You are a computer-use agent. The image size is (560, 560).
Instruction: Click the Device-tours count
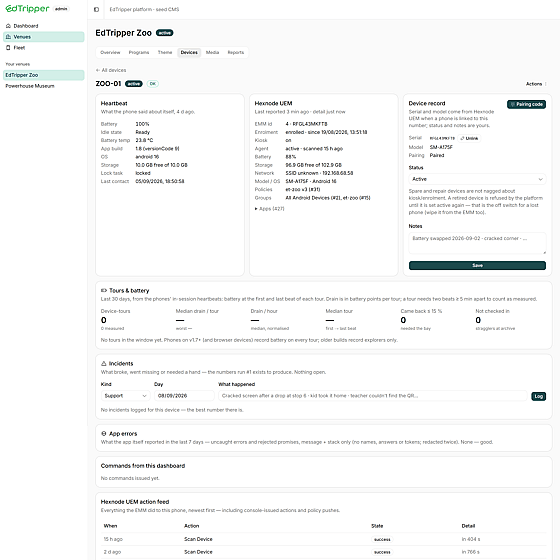click(104, 320)
